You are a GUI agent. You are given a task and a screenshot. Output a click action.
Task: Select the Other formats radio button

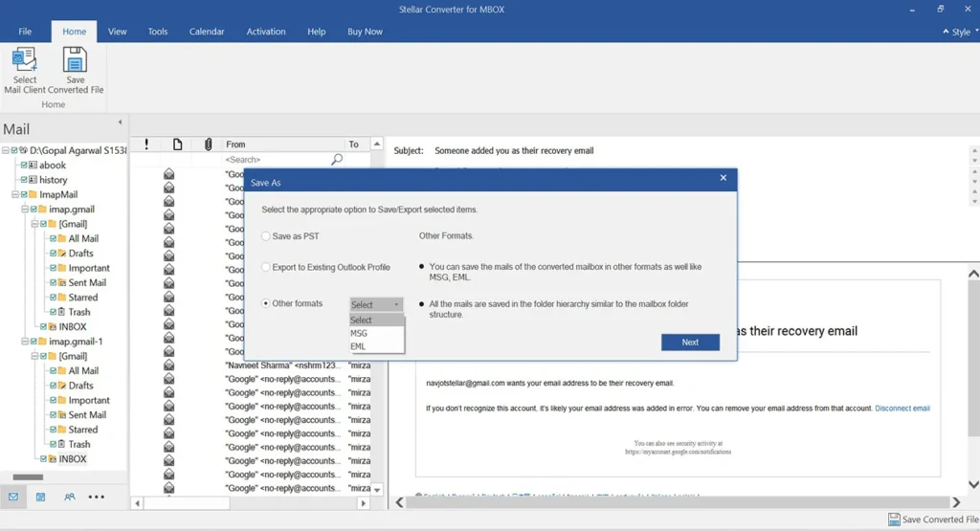pos(266,303)
